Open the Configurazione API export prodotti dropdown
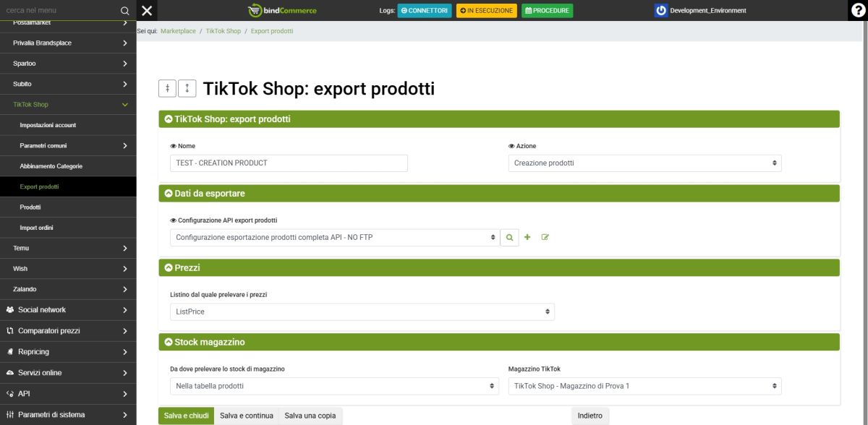 tap(334, 237)
